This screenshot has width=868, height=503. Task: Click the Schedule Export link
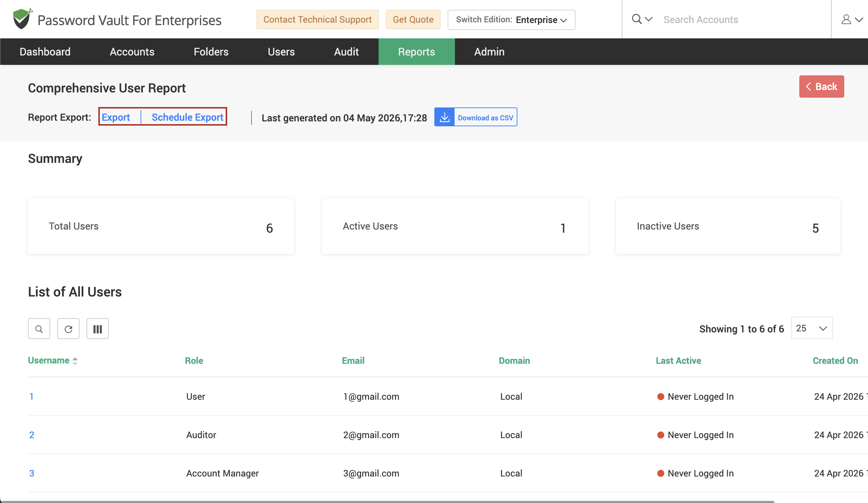[x=187, y=117]
